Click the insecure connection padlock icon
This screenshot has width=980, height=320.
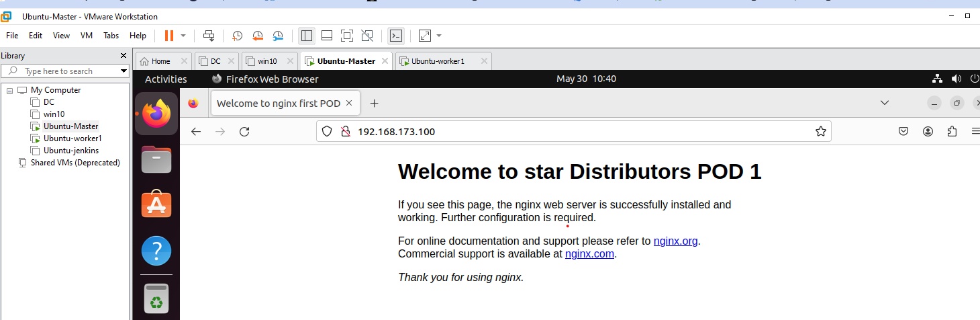point(345,132)
